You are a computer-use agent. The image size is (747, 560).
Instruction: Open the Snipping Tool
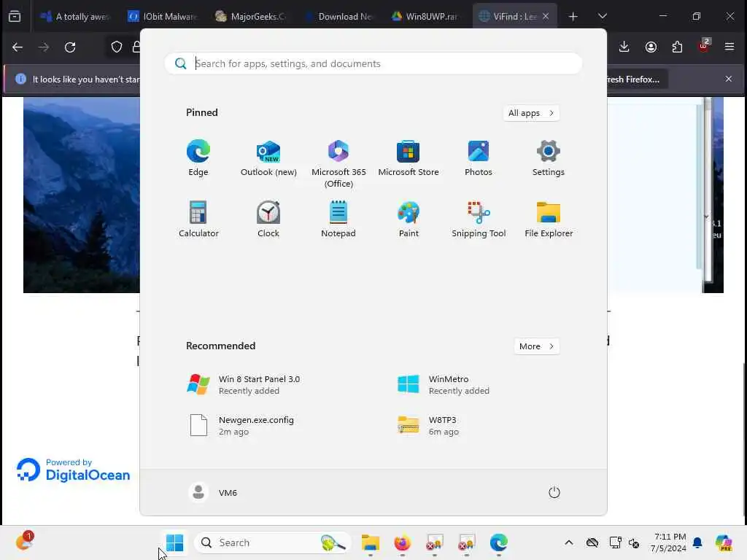coord(479,219)
